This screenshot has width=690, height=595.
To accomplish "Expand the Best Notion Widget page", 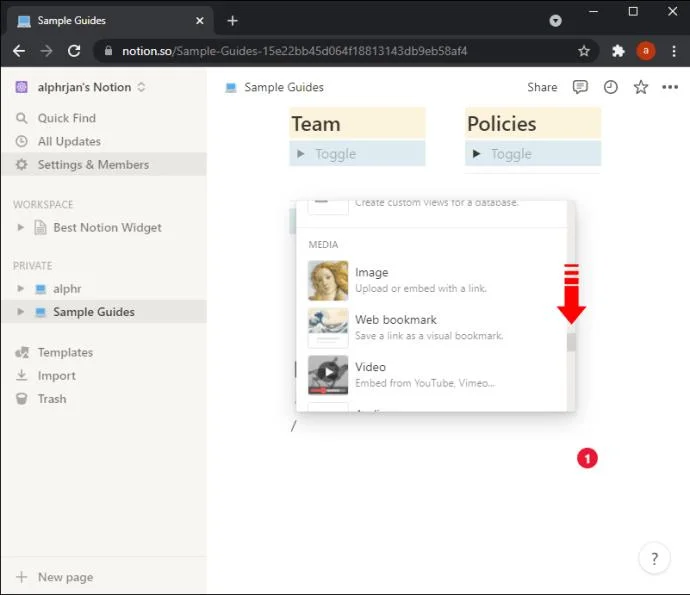I will [20, 228].
